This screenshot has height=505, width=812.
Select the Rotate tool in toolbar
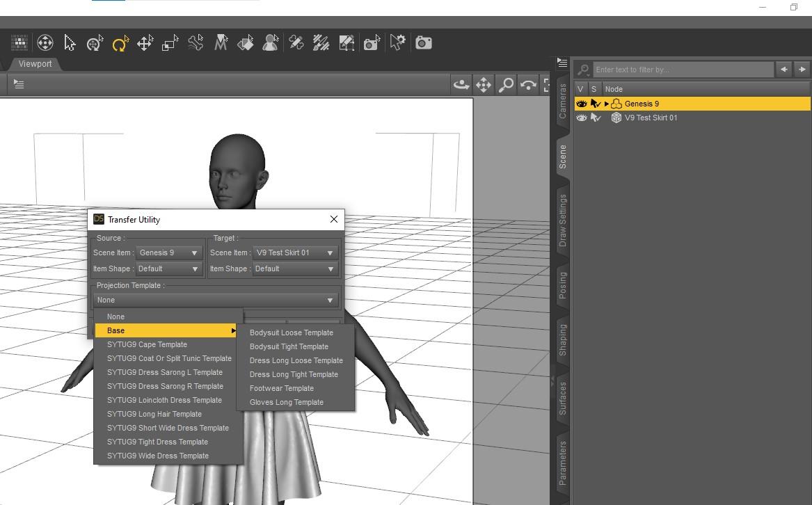pos(120,43)
